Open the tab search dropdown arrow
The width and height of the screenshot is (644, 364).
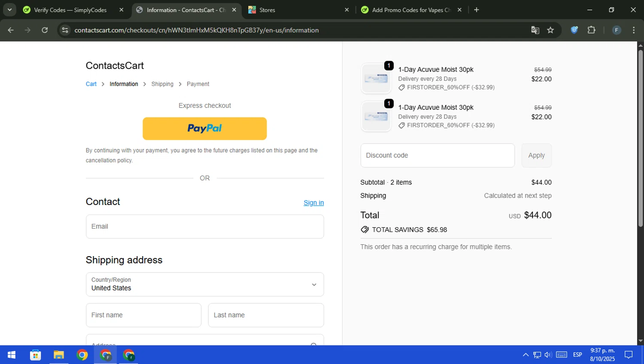click(9, 9)
